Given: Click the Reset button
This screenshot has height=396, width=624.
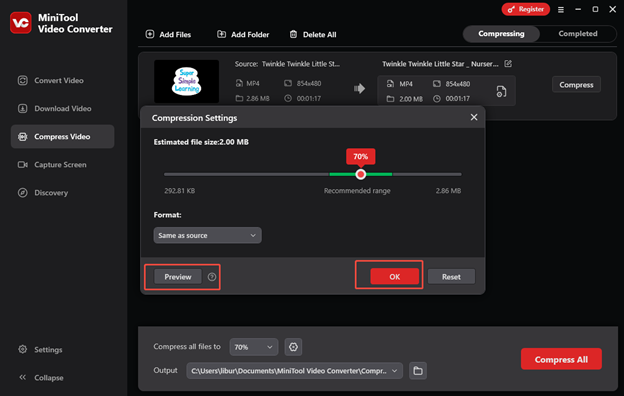Looking at the screenshot, I should click(x=451, y=277).
